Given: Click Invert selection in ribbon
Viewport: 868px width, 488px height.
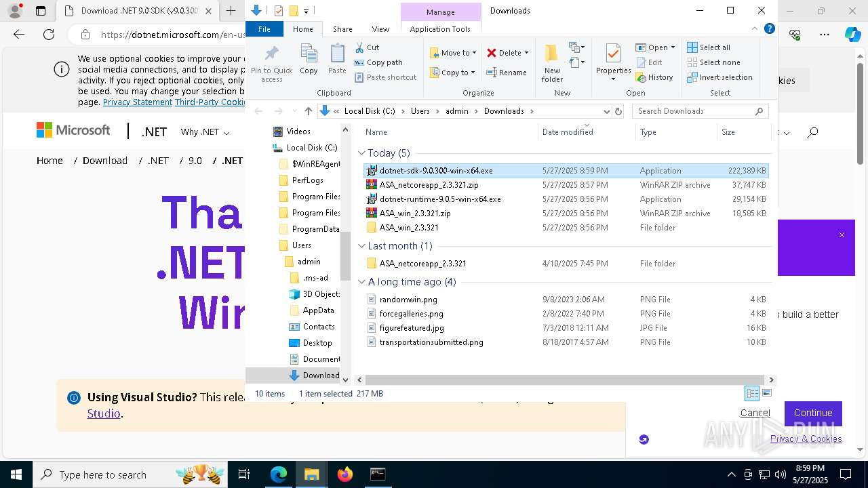Looking at the screenshot, I should (719, 77).
